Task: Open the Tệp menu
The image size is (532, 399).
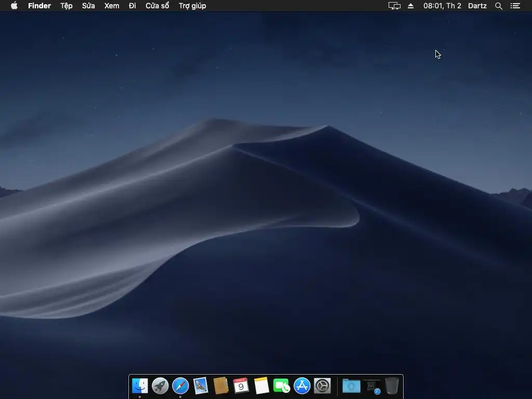Action: 66,6
